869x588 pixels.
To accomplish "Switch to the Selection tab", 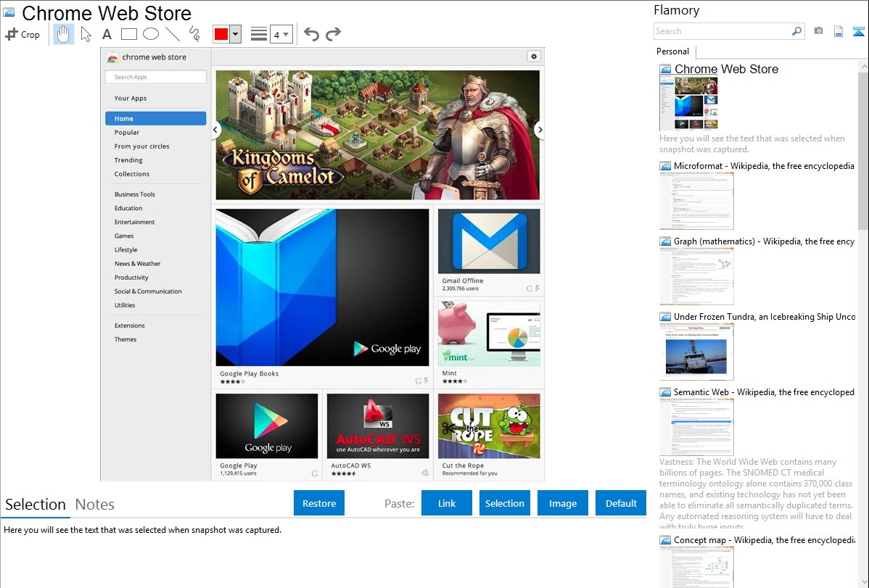I will pos(36,505).
